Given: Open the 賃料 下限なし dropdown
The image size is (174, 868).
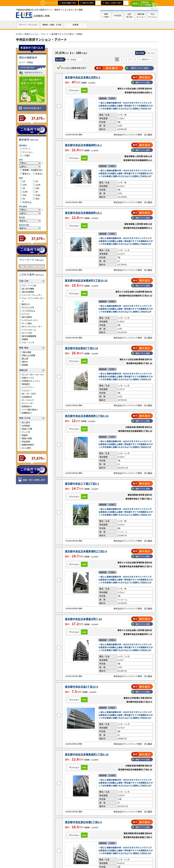Looking at the screenshot, I should [x=30, y=163].
